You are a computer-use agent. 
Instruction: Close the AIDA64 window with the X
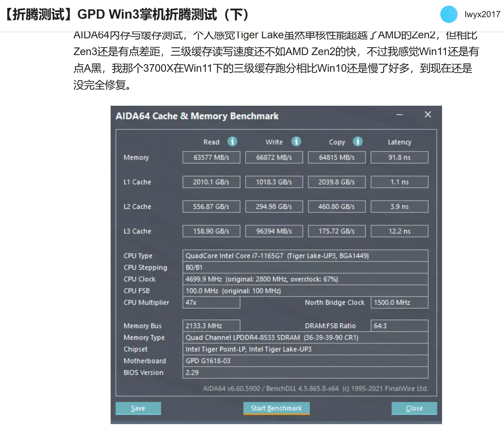[x=428, y=114]
